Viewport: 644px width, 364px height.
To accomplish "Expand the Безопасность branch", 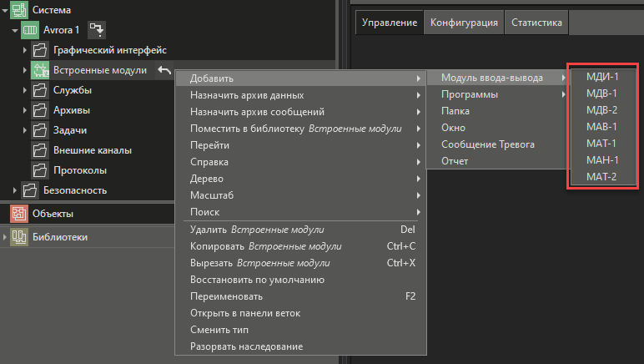I will coord(14,190).
